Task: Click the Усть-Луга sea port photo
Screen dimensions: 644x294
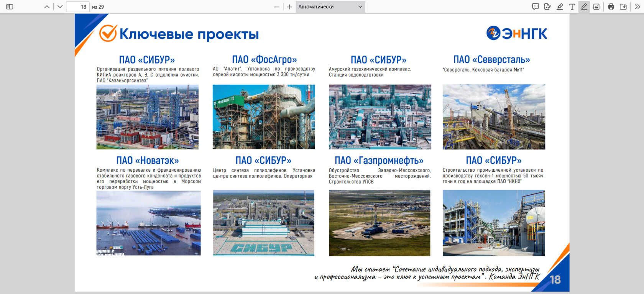Action: click(x=148, y=223)
